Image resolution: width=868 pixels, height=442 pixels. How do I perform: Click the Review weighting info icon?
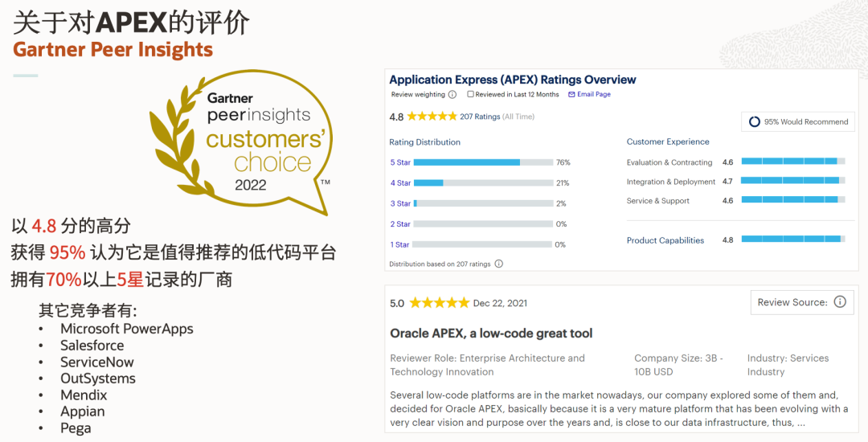tap(452, 95)
